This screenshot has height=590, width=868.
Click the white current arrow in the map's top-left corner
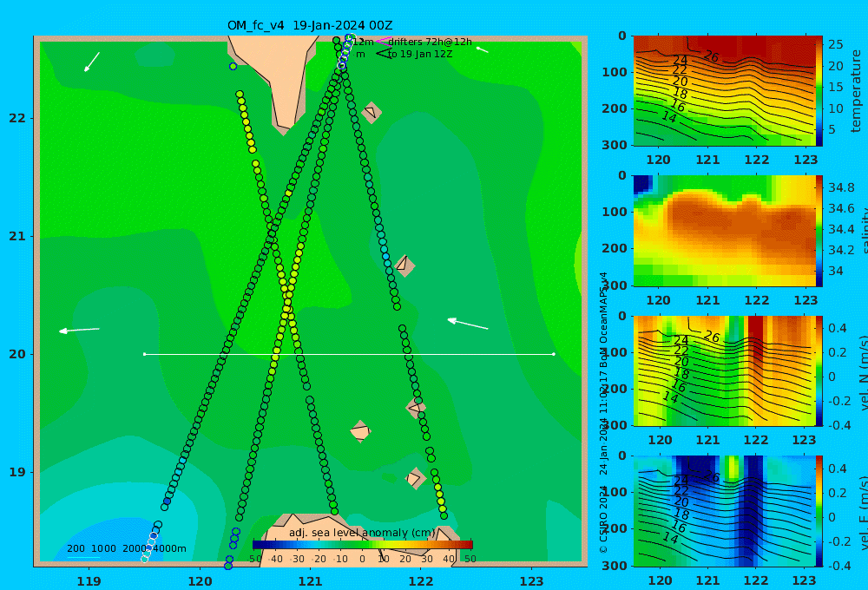92,62
